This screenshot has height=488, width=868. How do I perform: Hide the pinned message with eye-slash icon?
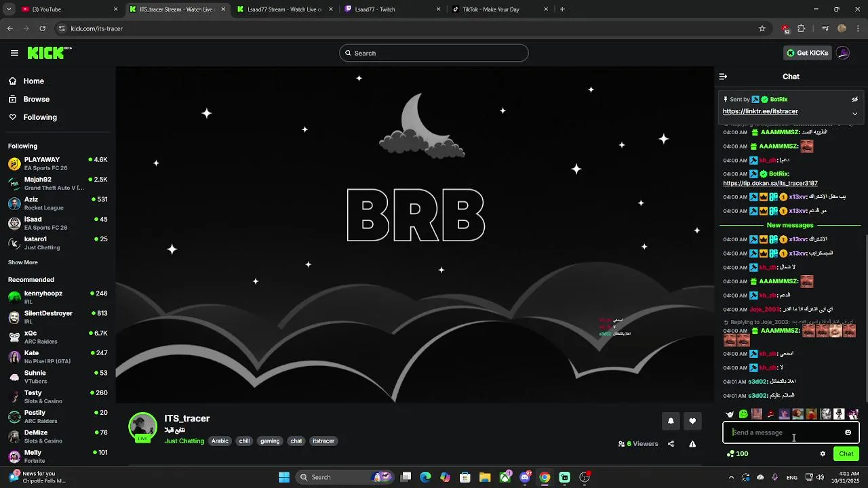[x=854, y=100]
